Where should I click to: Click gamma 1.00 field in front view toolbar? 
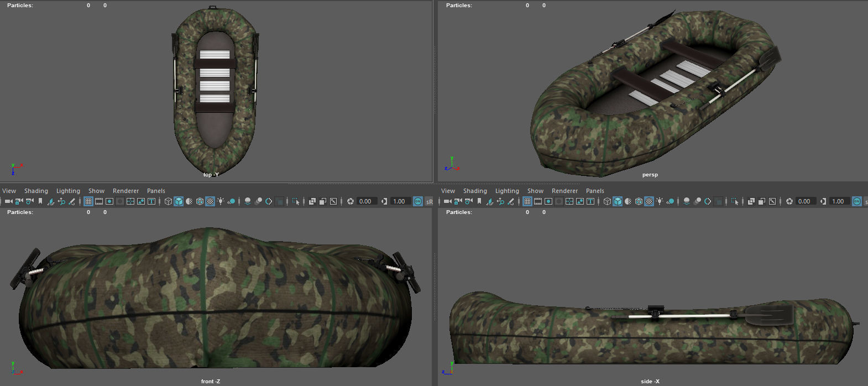click(400, 201)
